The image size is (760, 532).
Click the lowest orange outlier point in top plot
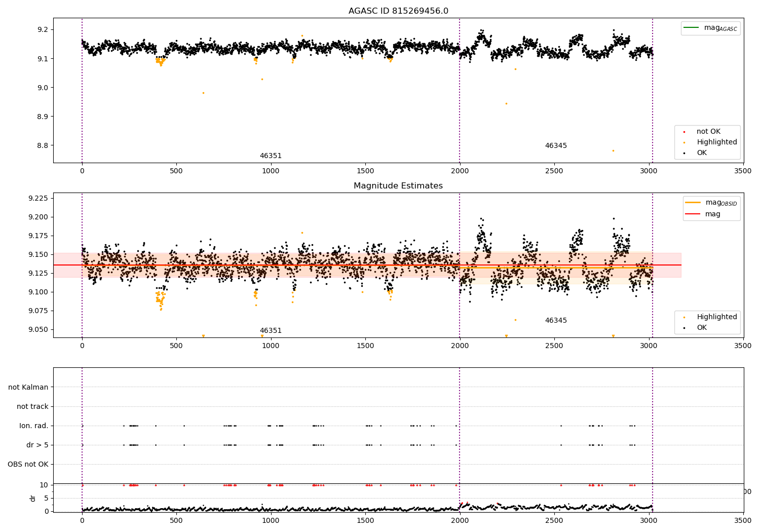tap(613, 150)
